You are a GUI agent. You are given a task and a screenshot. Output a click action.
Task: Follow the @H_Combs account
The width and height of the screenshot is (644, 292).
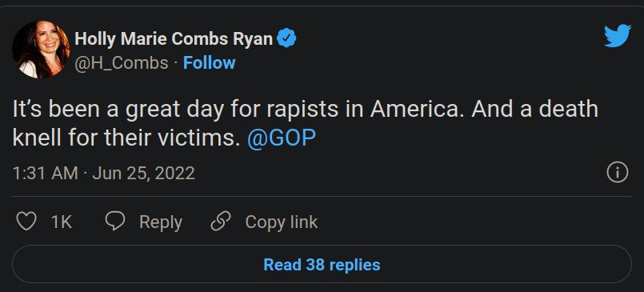[x=209, y=63]
